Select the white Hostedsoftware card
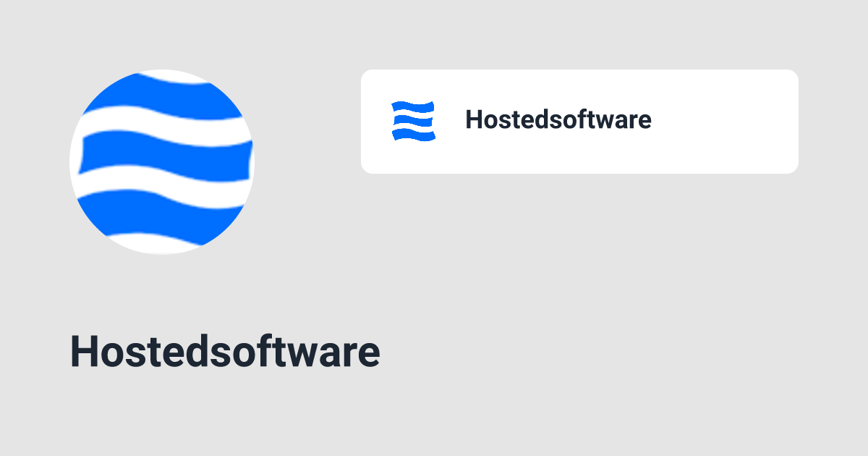 coord(579,121)
